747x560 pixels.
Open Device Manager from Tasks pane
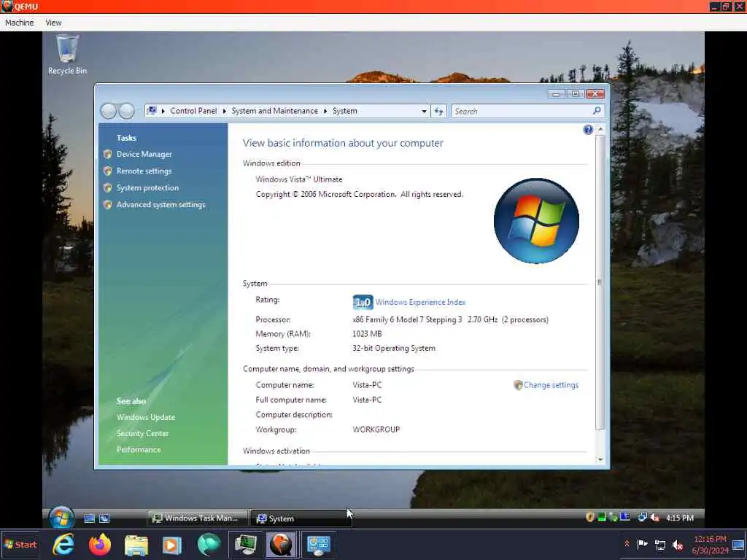(144, 154)
